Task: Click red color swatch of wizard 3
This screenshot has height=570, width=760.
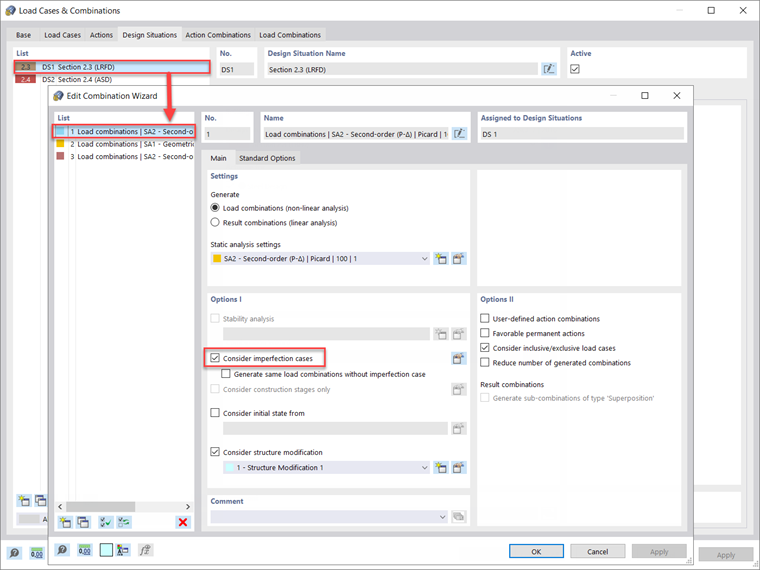Action: tap(60, 156)
